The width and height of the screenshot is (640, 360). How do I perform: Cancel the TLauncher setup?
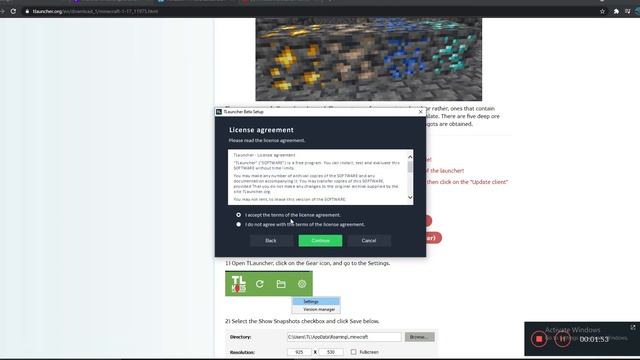tap(369, 240)
